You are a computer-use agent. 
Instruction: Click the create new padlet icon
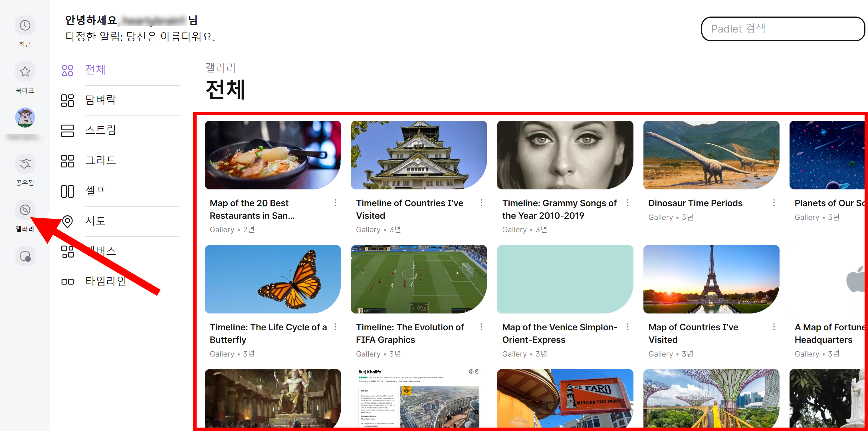(25, 257)
